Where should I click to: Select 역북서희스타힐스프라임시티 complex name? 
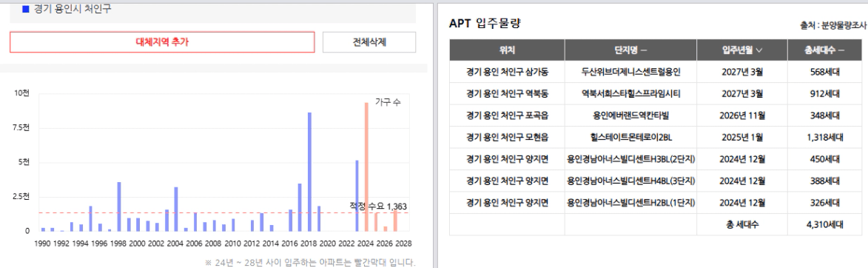(630, 93)
